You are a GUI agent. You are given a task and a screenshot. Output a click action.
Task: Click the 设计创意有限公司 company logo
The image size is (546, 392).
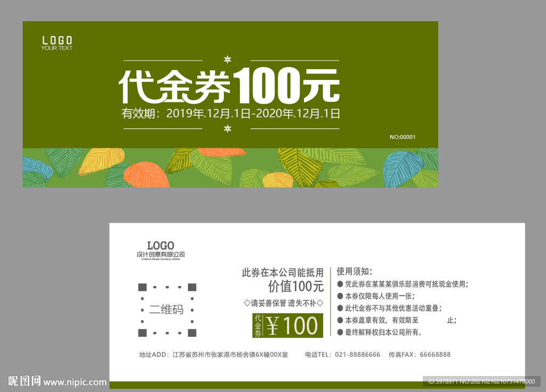click(x=160, y=249)
